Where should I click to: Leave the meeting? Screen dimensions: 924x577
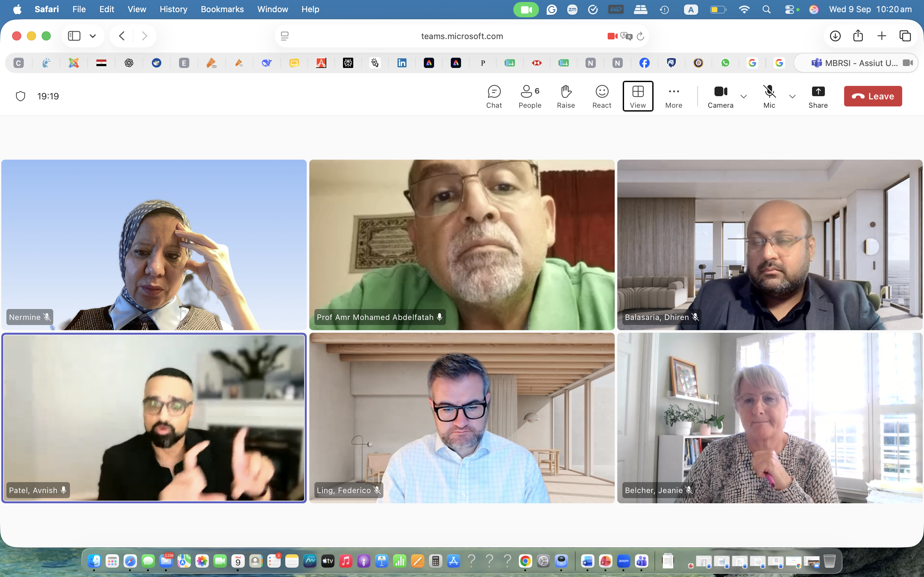(873, 96)
